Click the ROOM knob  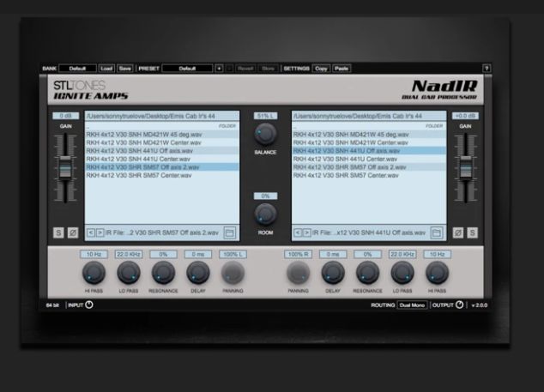click(265, 214)
